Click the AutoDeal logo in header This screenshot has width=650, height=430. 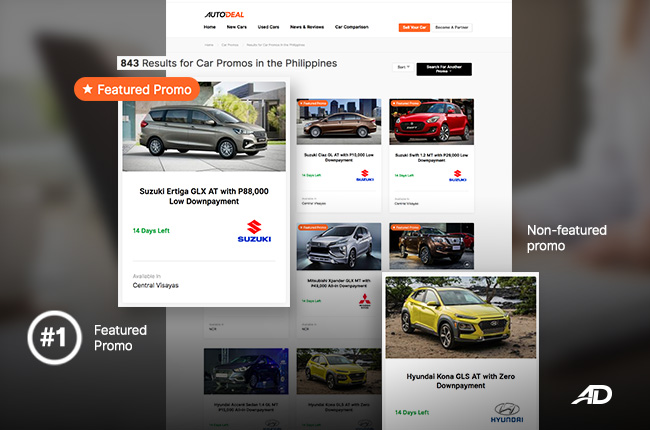click(x=224, y=15)
